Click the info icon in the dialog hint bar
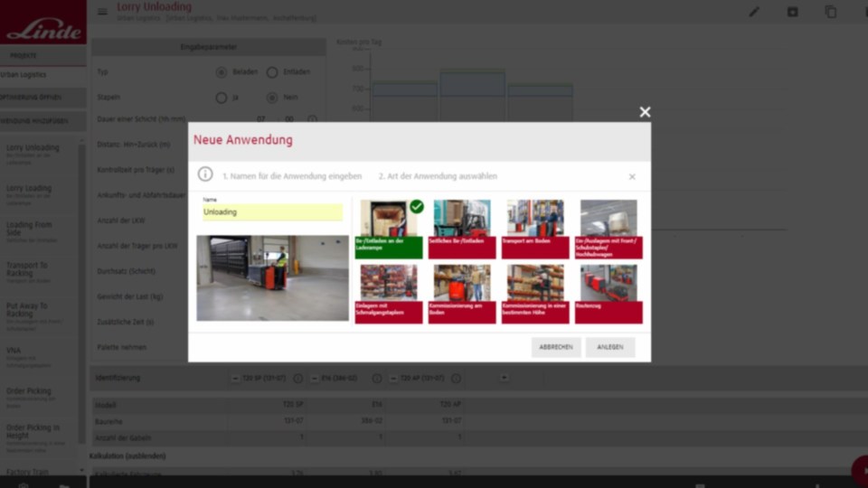Image resolution: width=868 pixels, height=488 pixels. pyautogui.click(x=205, y=174)
